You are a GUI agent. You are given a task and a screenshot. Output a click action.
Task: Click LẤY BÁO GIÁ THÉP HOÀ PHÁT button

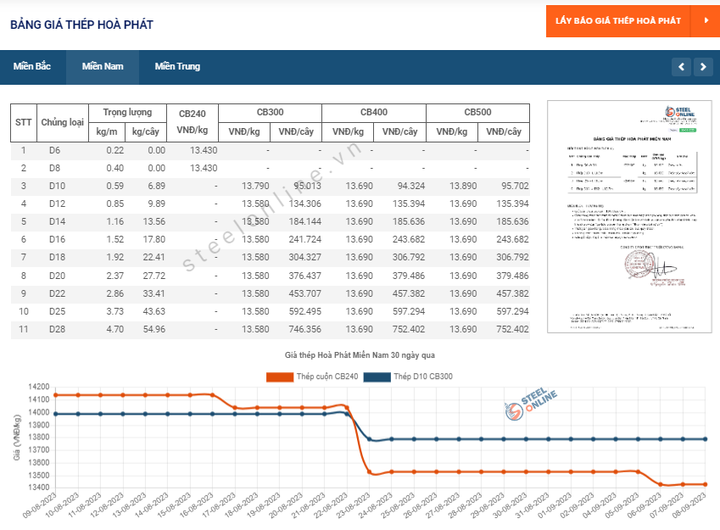(618, 21)
